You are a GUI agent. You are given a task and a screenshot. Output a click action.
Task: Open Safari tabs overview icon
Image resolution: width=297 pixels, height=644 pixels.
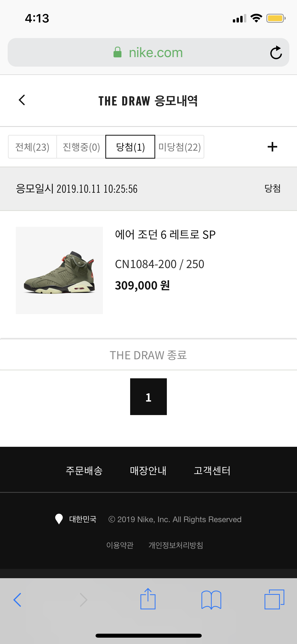pyautogui.click(x=274, y=599)
